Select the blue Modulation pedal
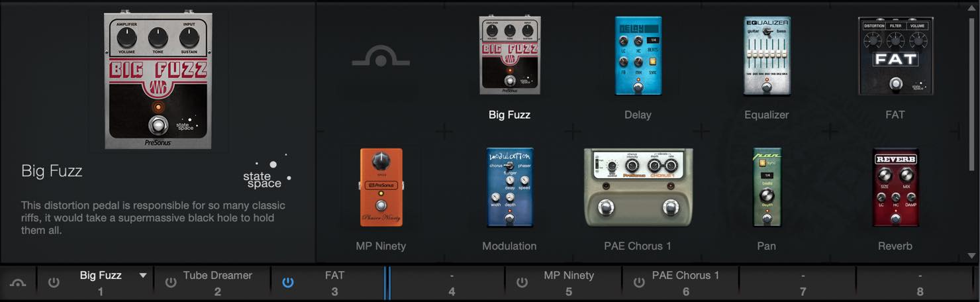Viewport: 980px width, 302px height. [x=509, y=187]
